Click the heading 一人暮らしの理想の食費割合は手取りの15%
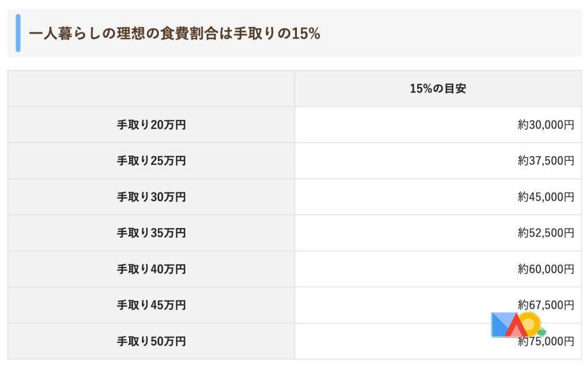This screenshot has width=588, height=367. pos(174,33)
